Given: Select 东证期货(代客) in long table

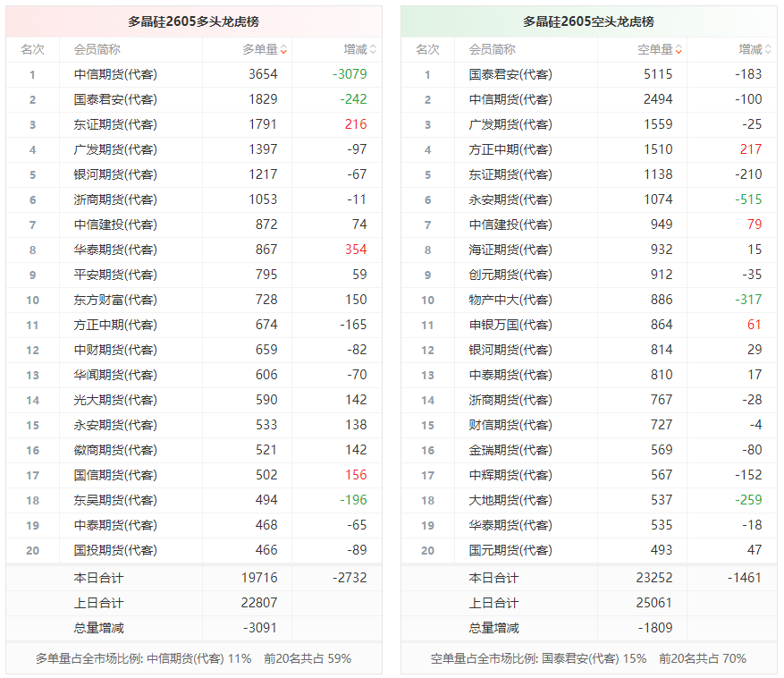Looking at the screenshot, I should (115, 124).
